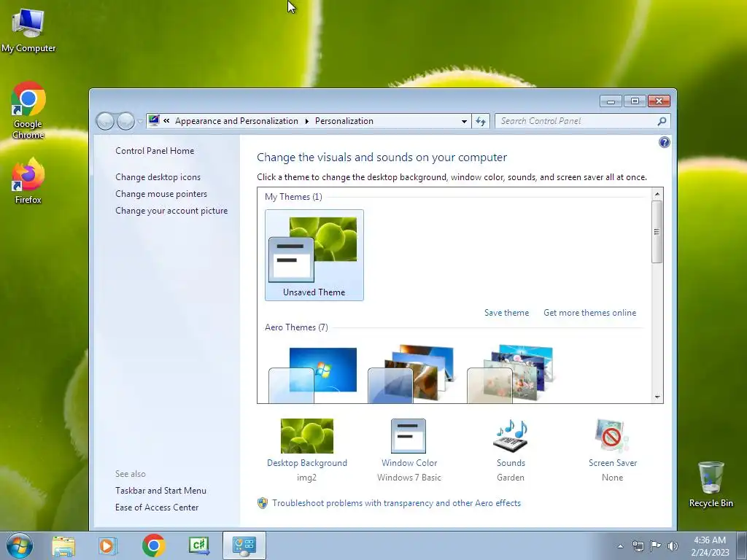Select the Google Chrome desktop shortcut

point(28,109)
